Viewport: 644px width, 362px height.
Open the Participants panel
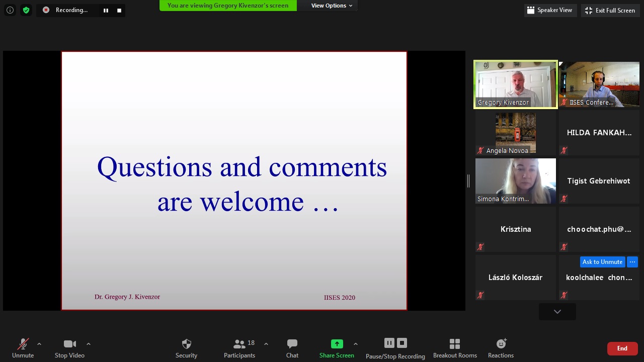[x=239, y=348]
